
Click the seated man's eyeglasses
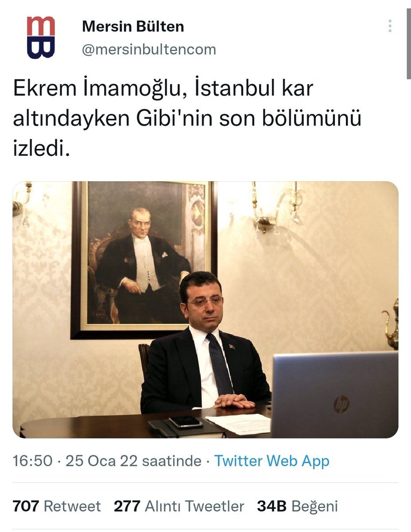pyautogui.click(x=205, y=302)
